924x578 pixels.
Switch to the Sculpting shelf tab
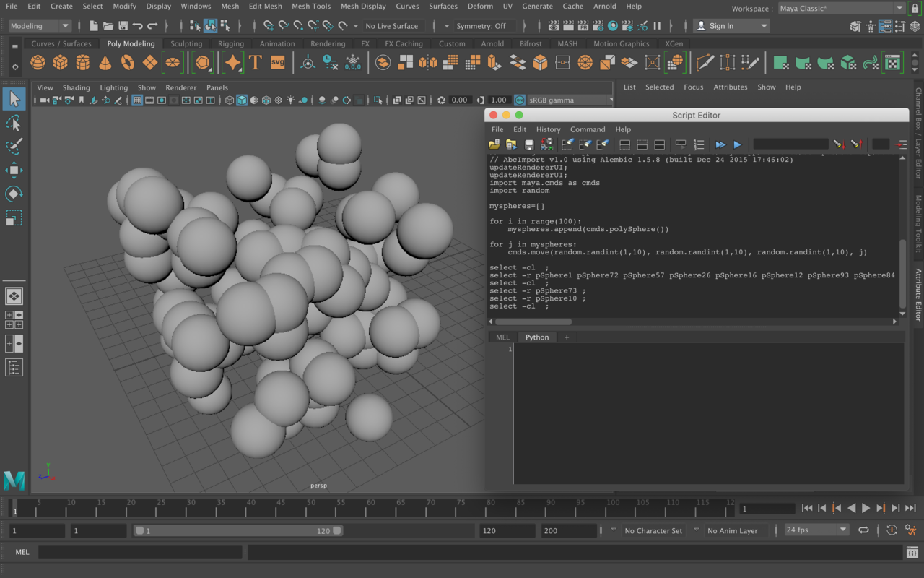coord(186,43)
